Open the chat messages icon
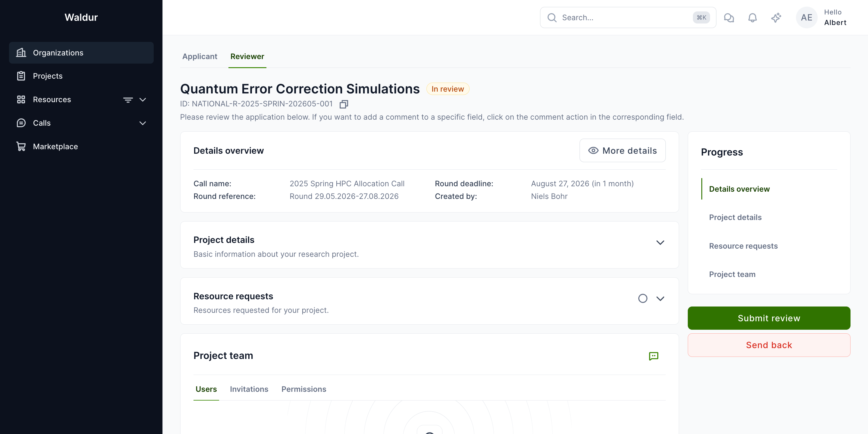 pyautogui.click(x=729, y=17)
